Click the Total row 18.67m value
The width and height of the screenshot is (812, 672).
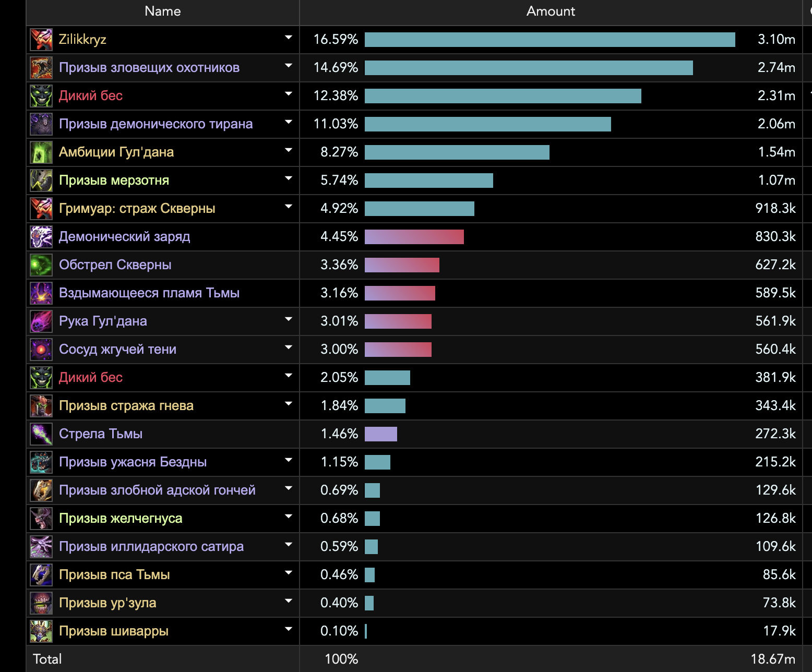(772, 659)
